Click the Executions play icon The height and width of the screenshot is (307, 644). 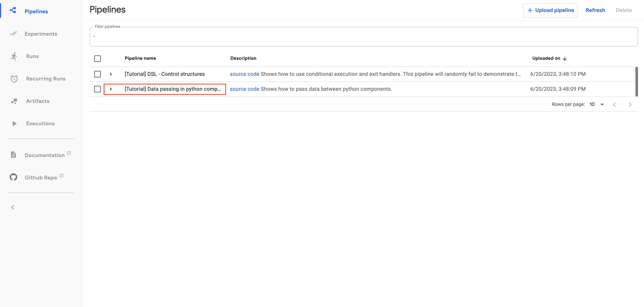click(x=15, y=123)
